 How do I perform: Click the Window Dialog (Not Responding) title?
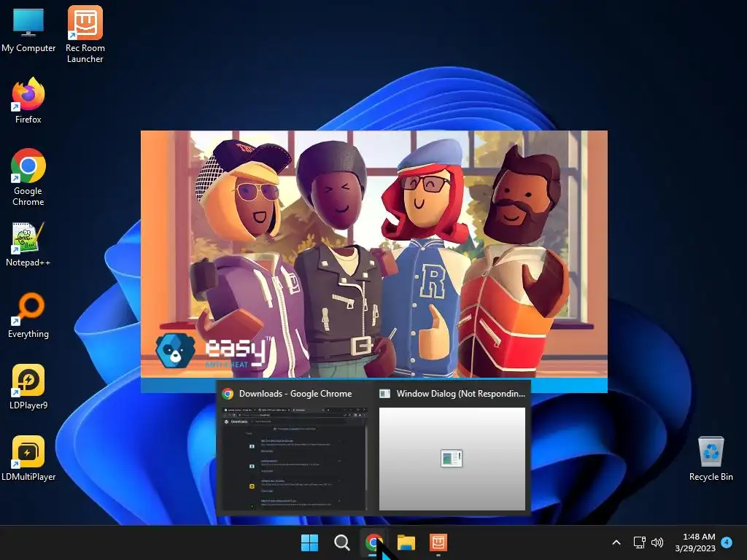(461, 394)
